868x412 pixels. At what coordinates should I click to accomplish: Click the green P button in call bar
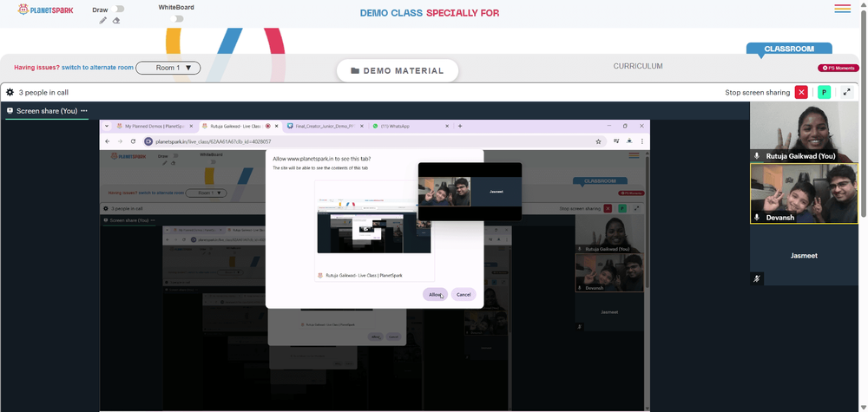click(825, 92)
